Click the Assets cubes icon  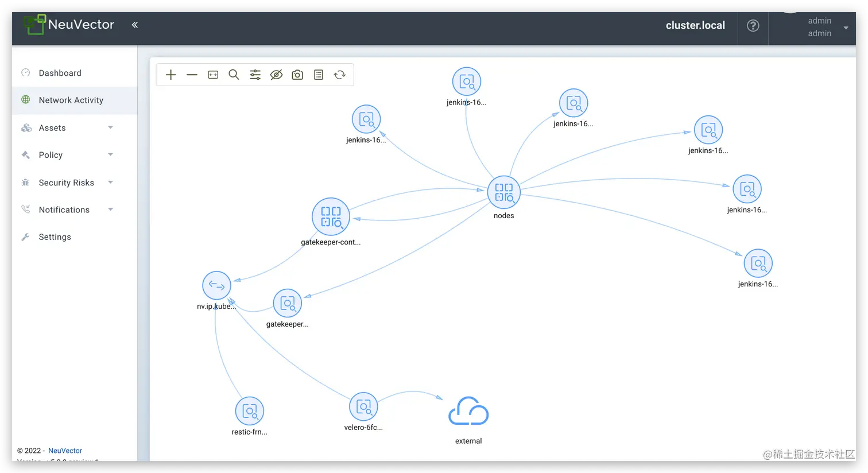[x=26, y=127]
